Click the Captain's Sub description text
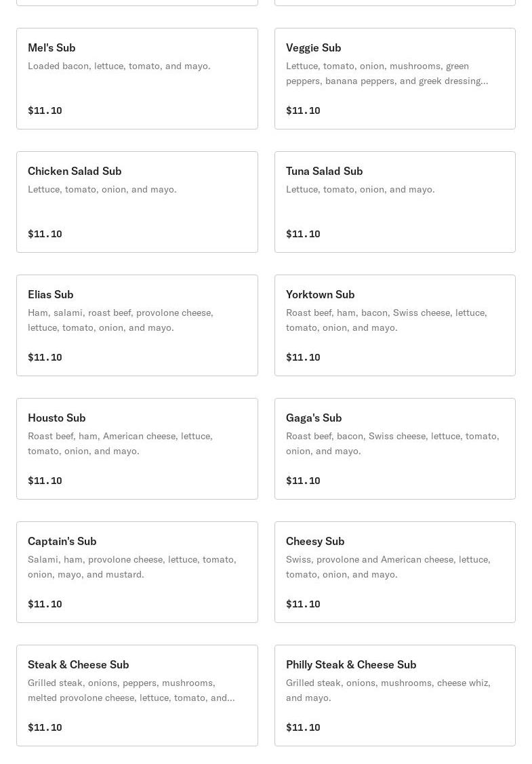This screenshot has width=532, height=764. pos(131,567)
